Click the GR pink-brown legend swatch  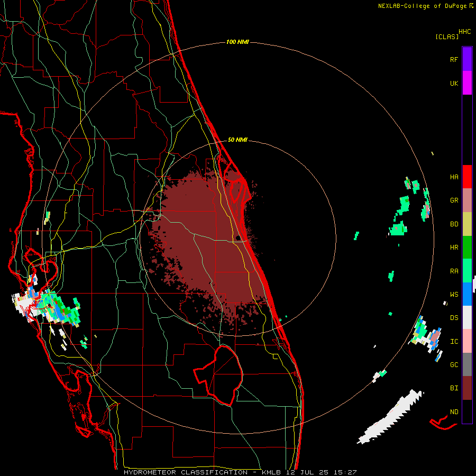click(x=467, y=200)
